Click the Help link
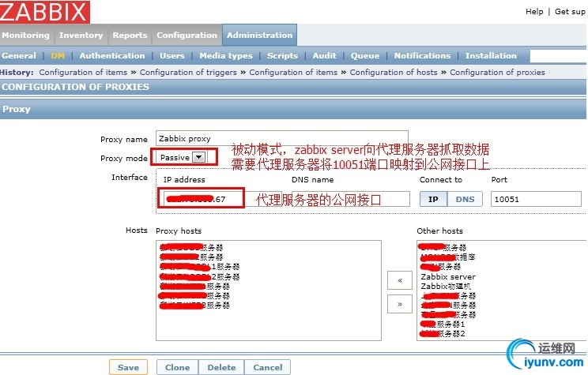Viewport: 588px width, 375px height. pyautogui.click(x=534, y=12)
